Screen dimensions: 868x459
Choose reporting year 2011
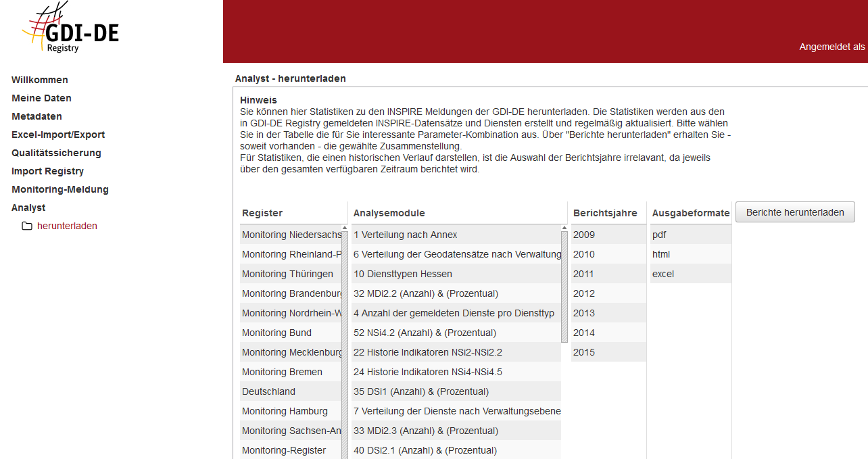(x=608, y=274)
